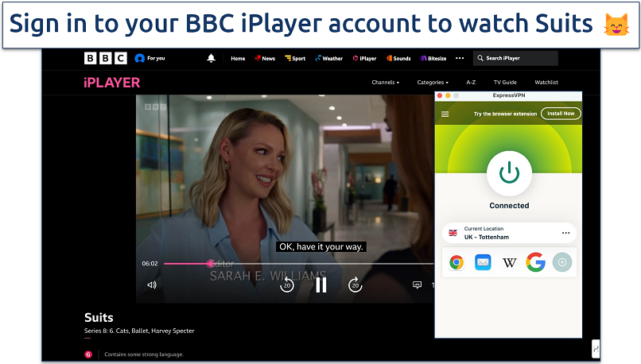Open Google shortcut in ExpressVPN

point(535,262)
